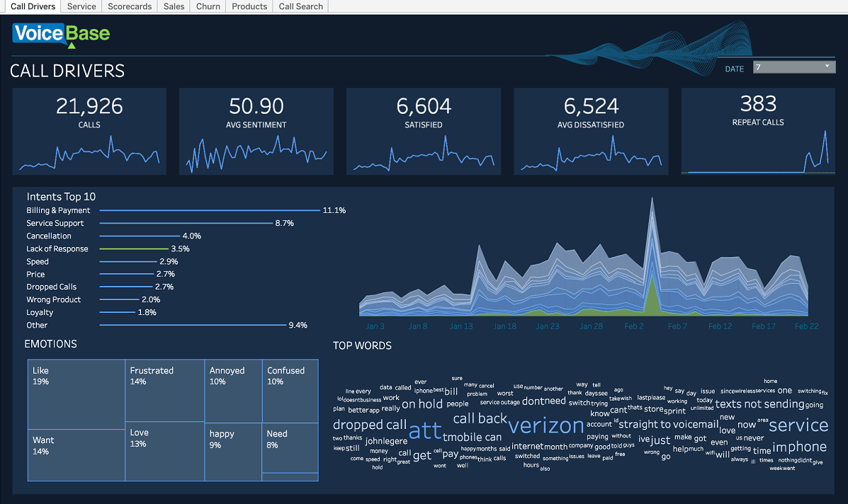Select the CALLS KPI card
The height and width of the screenshot is (504, 848).
tap(89, 131)
